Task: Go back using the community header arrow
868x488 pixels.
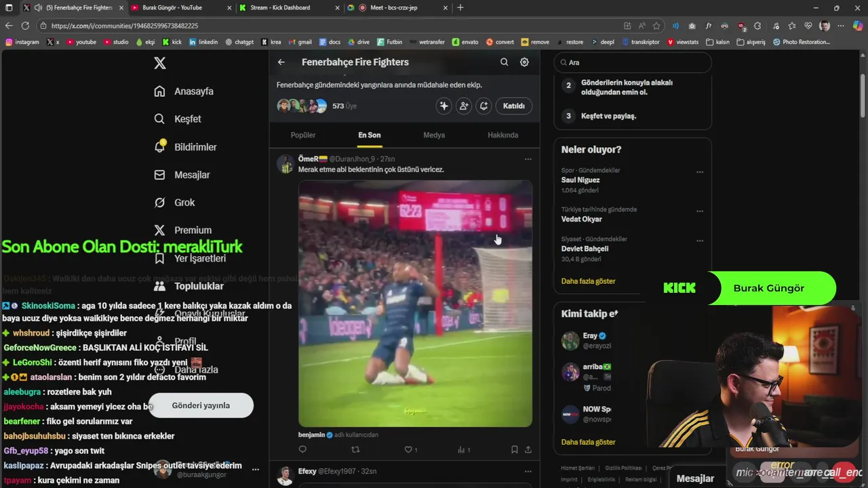Action: 281,62
